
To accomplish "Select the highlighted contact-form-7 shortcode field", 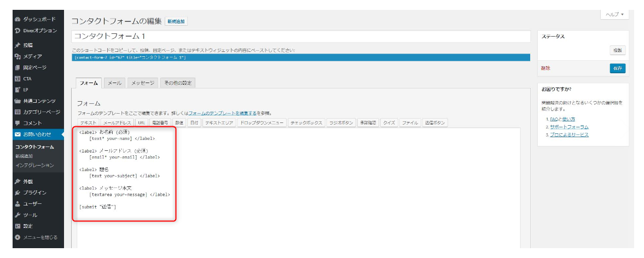I will [x=301, y=57].
